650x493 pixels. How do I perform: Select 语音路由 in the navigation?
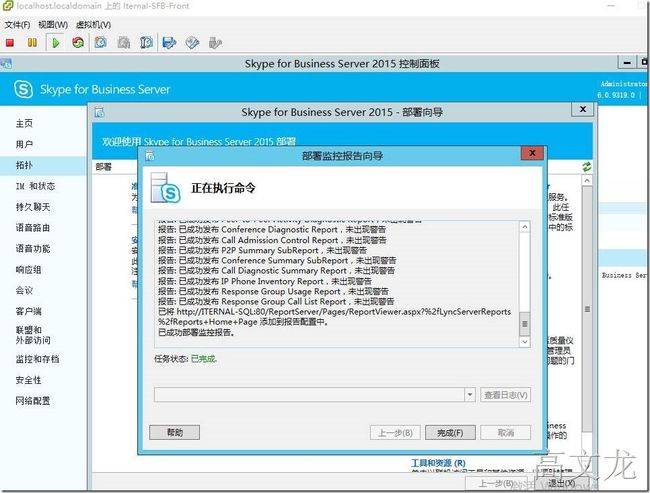coord(33,227)
